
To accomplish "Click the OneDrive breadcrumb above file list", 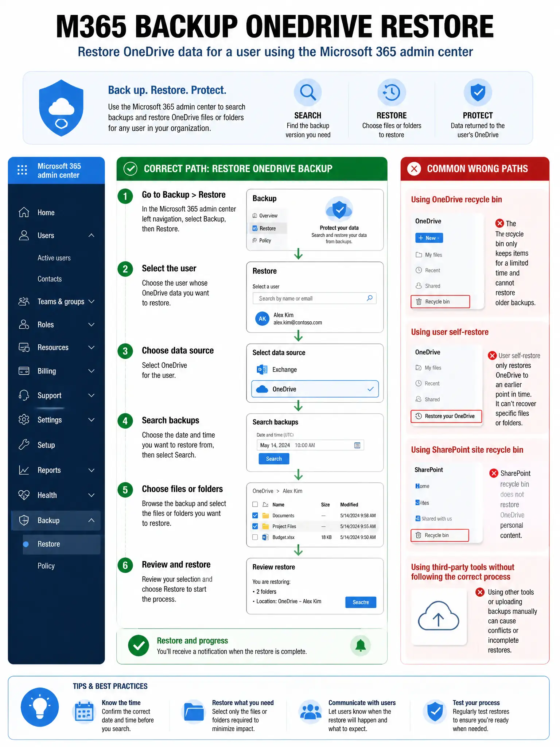I will 263,491.
